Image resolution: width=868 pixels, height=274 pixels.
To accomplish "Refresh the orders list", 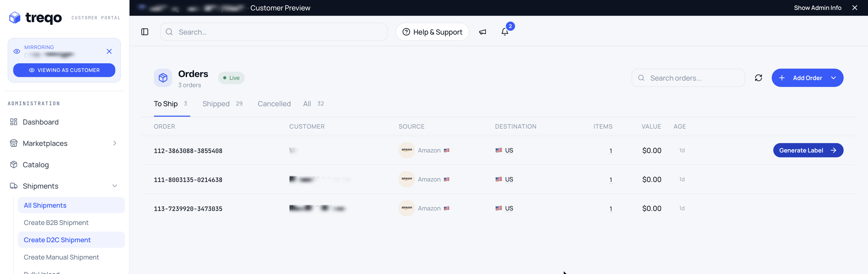I will coord(758,78).
